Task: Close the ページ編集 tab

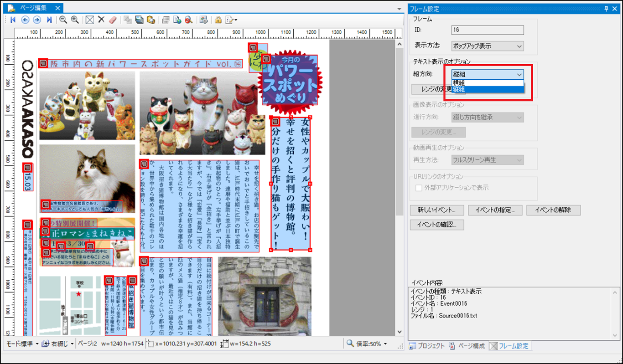Action: click(57, 8)
